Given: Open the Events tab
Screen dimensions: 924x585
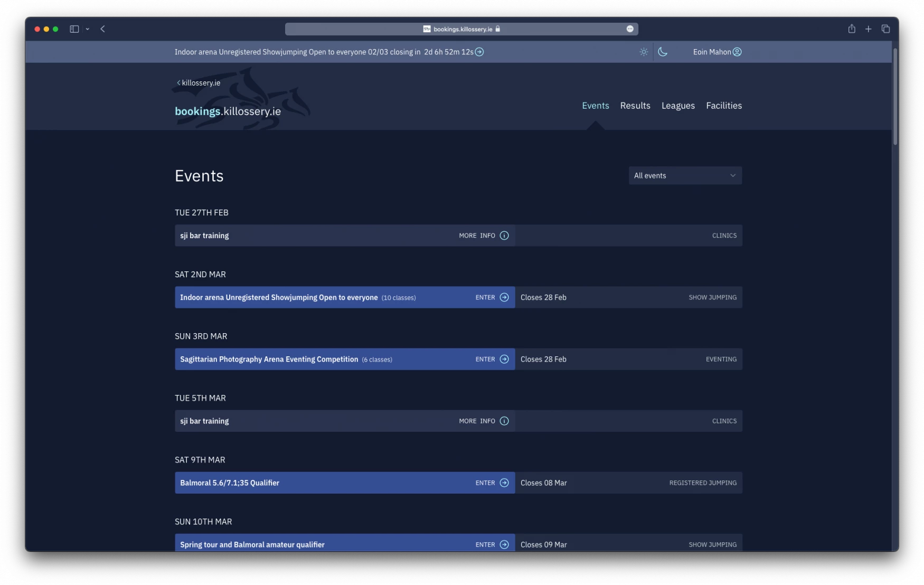Looking at the screenshot, I should click(596, 106).
